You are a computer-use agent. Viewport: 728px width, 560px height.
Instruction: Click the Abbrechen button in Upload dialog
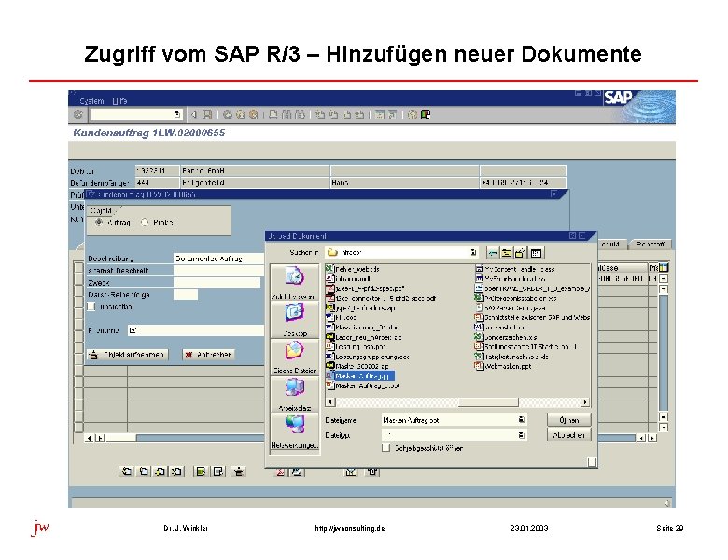[569, 435]
